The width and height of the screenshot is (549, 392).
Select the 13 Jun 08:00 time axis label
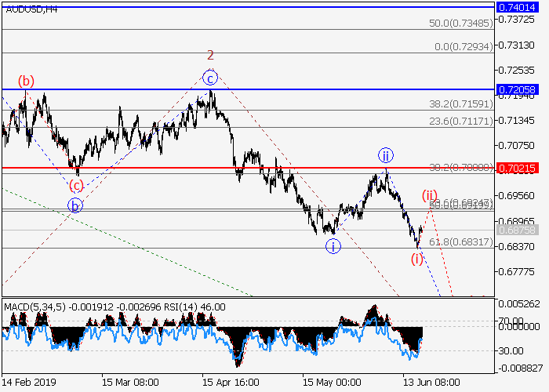(x=431, y=382)
